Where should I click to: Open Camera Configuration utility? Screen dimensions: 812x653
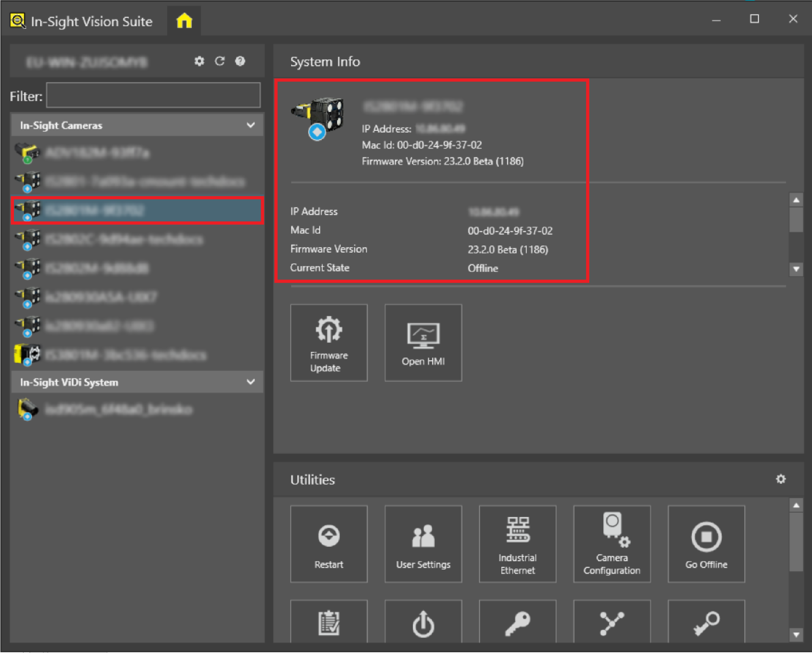(x=611, y=544)
